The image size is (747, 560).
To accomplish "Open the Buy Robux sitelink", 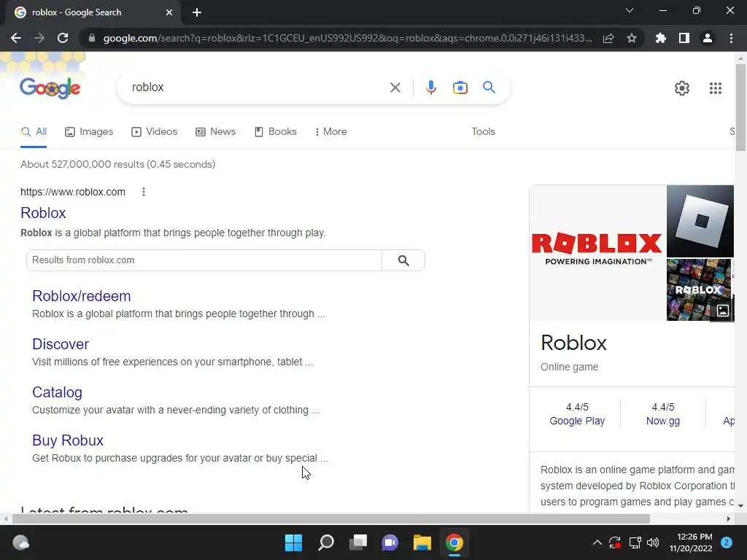I will tap(68, 440).
